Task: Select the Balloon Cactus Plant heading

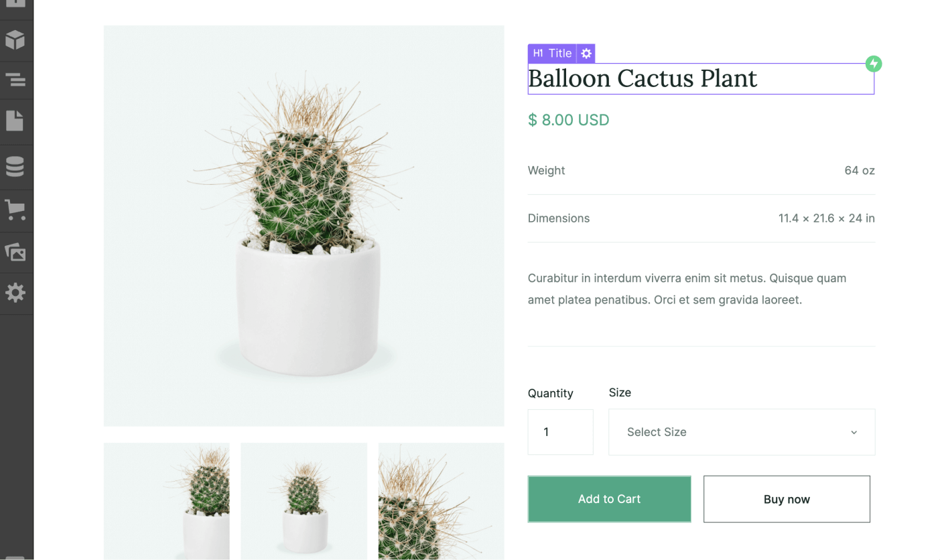Action: tap(642, 78)
